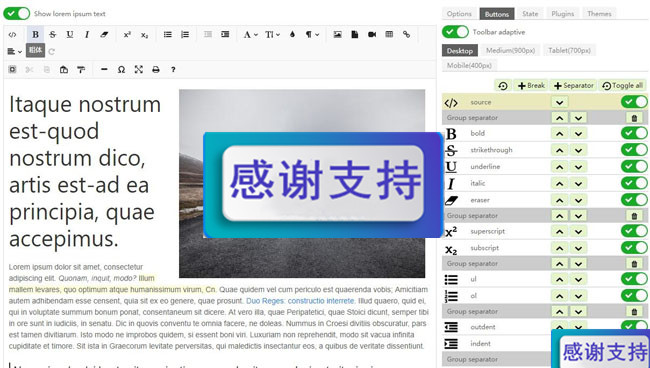Apply subscript from the editor toolbar
This screenshot has width=650, height=368.
click(144, 35)
